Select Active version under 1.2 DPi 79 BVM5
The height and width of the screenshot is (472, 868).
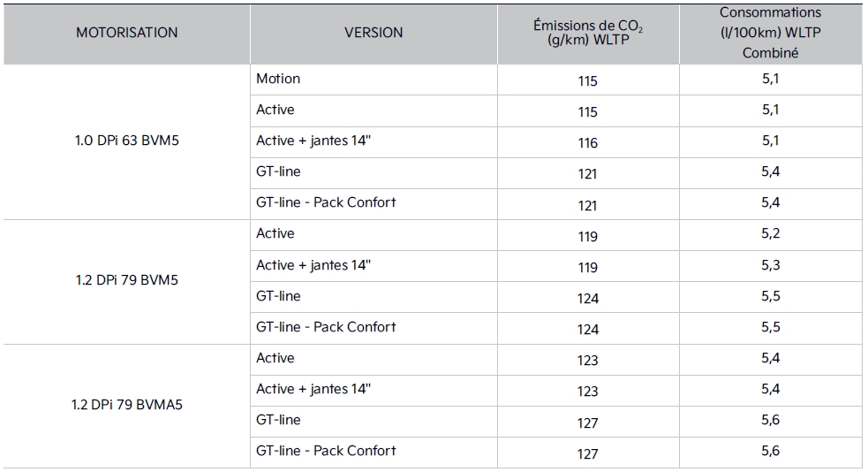tap(275, 233)
